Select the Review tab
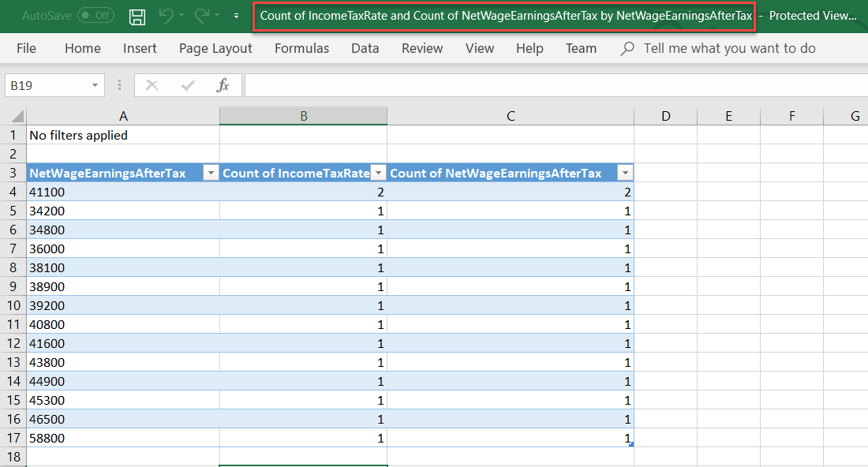This screenshot has height=467, width=868. pyautogui.click(x=421, y=48)
